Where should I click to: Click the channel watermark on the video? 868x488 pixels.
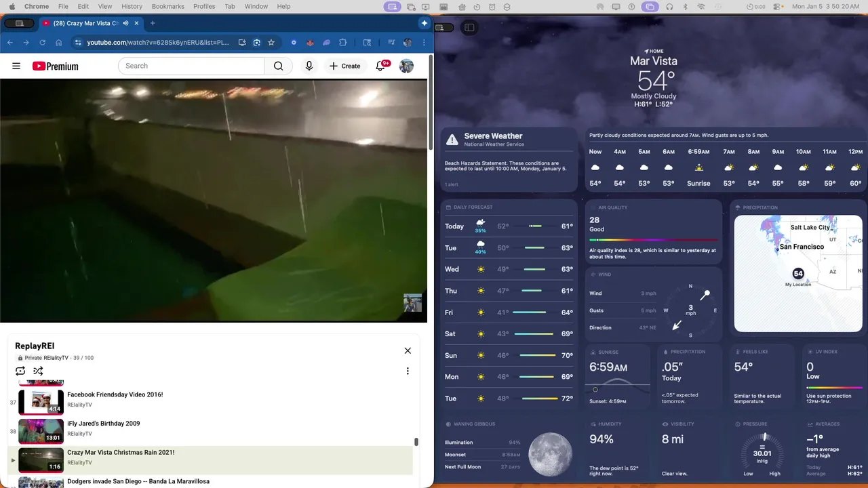412,302
